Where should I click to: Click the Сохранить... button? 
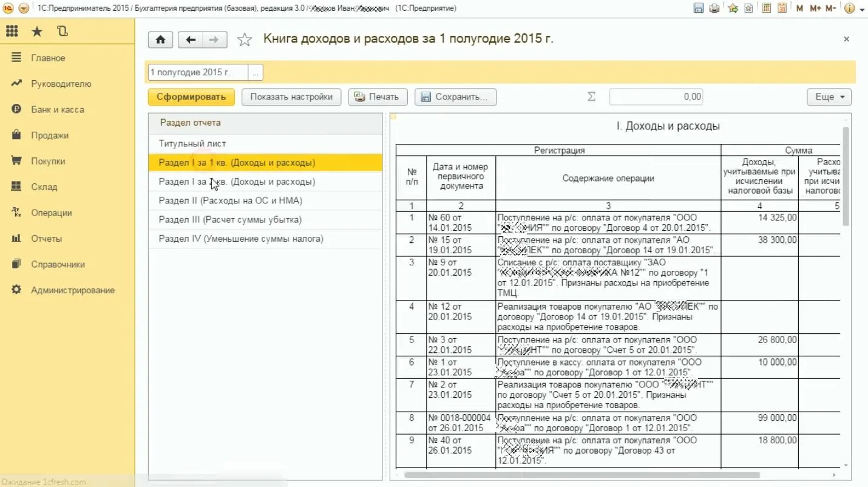455,97
